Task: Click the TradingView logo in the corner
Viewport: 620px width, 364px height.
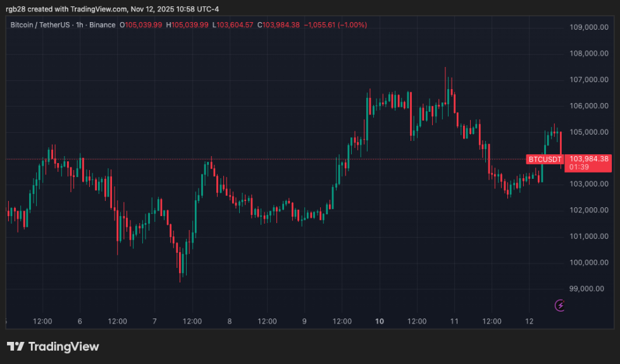Action: click(x=53, y=346)
